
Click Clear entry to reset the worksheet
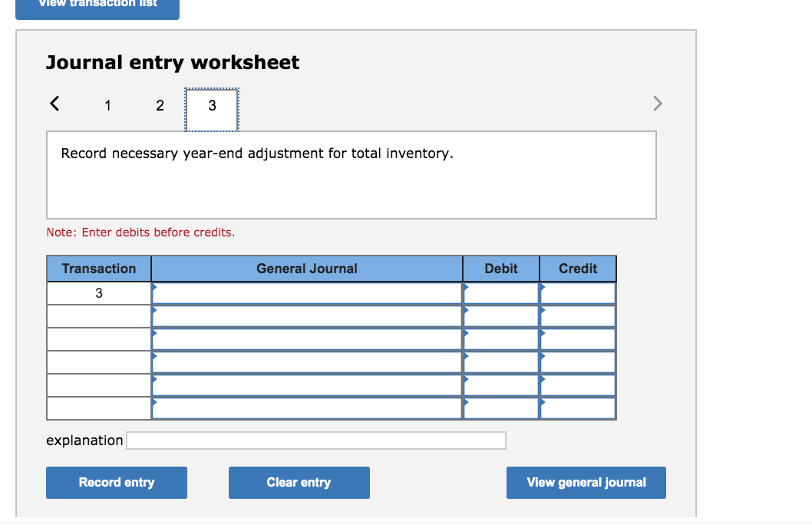(299, 483)
